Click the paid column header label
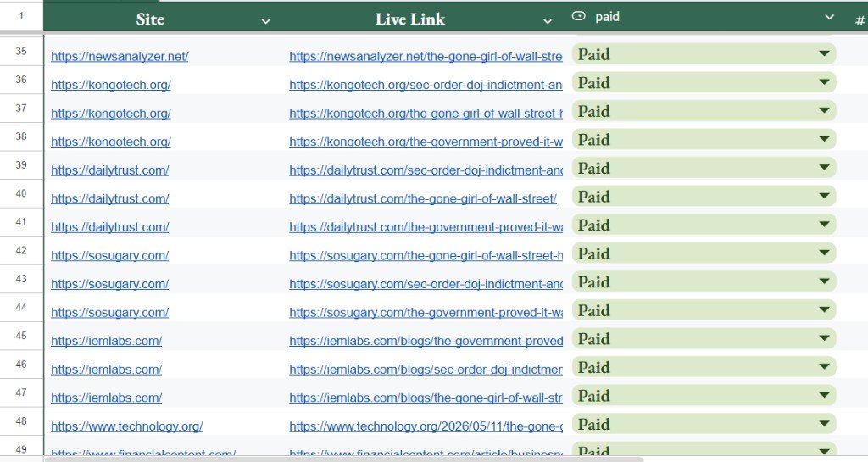 (607, 17)
